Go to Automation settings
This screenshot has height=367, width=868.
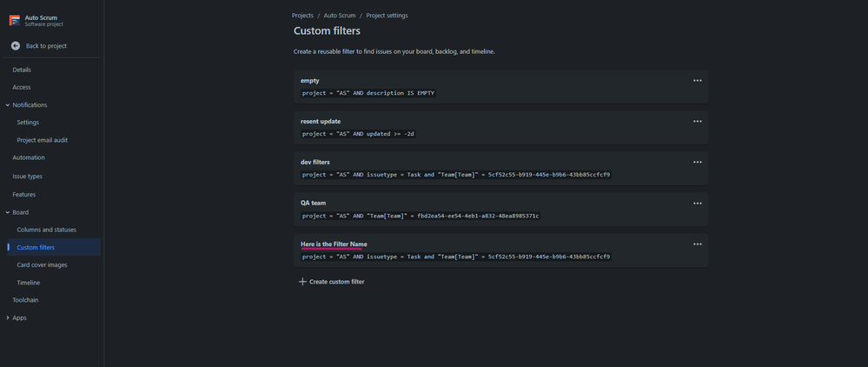pos(29,157)
